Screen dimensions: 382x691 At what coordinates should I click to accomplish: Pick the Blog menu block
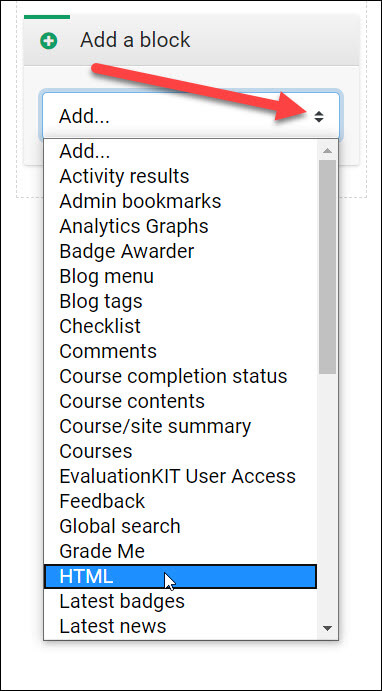(106, 276)
